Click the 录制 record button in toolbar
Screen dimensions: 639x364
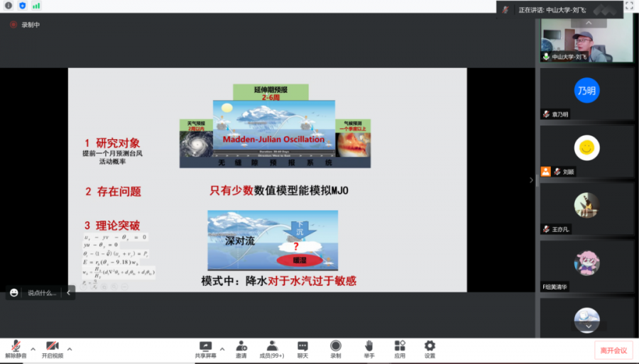click(335, 348)
